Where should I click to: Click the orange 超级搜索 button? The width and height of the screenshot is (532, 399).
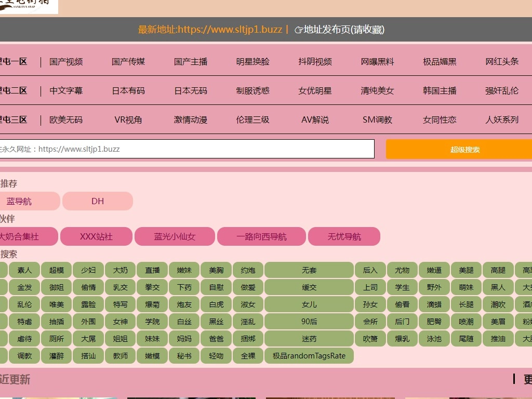coord(464,150)
